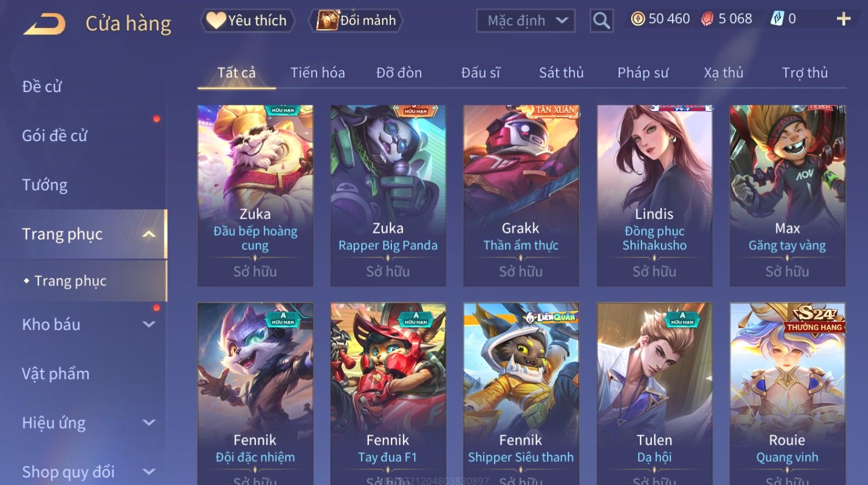This screenshot has height=485, width=868.
Task: Open Tướng in the sidebar
Action: [x=45, y=185]
